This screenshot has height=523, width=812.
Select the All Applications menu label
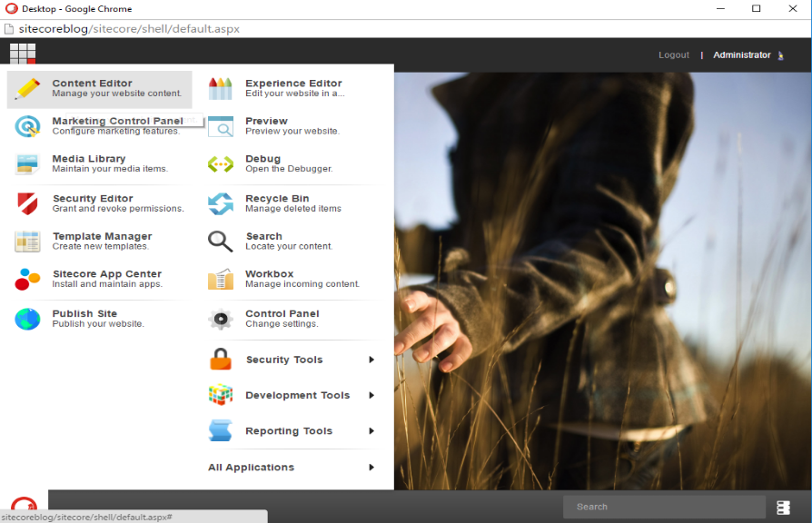coord(252,467)
